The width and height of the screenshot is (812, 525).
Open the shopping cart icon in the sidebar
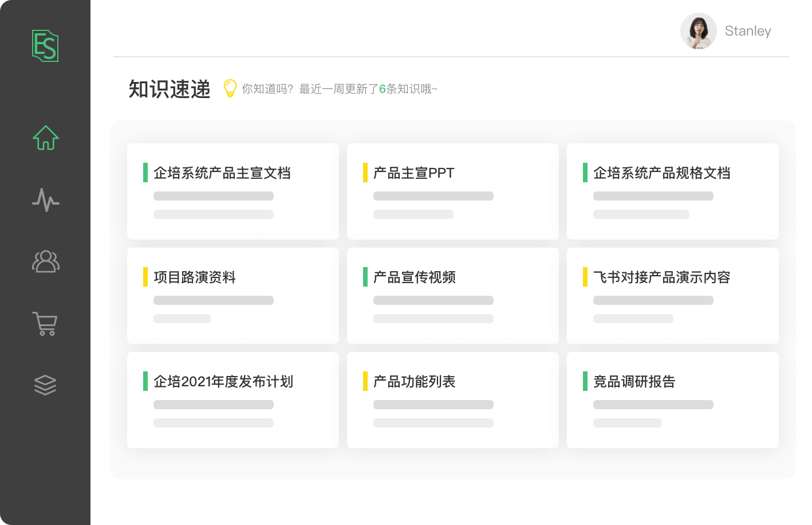pos(46,324)
